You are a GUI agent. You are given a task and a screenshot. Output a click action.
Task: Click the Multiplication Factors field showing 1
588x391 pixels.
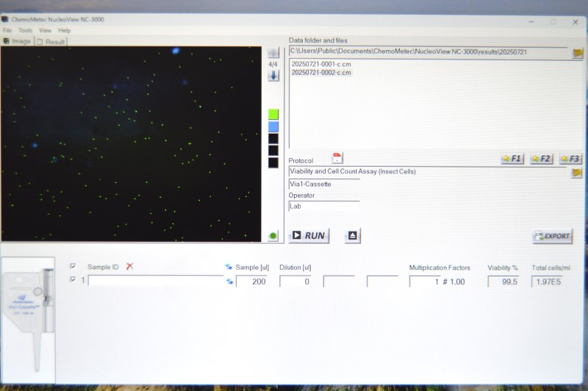click(x=425, y=281)
